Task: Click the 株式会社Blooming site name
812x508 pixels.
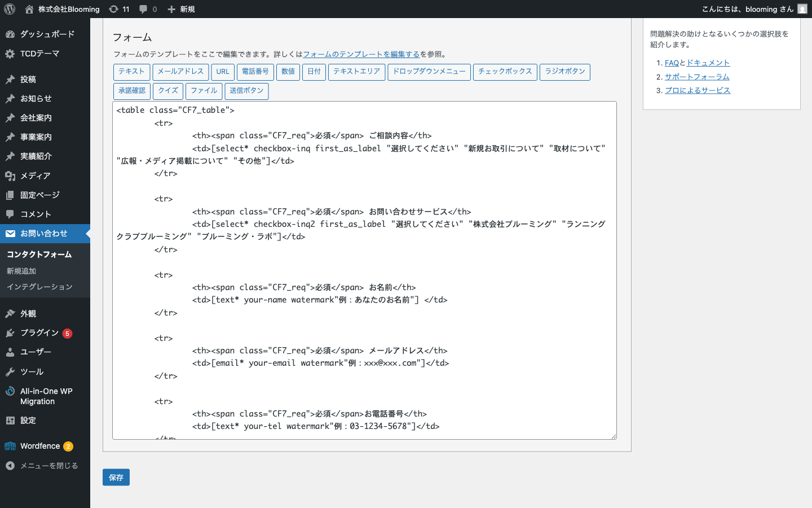Action: pyautogui.click(x=69, y=9)
